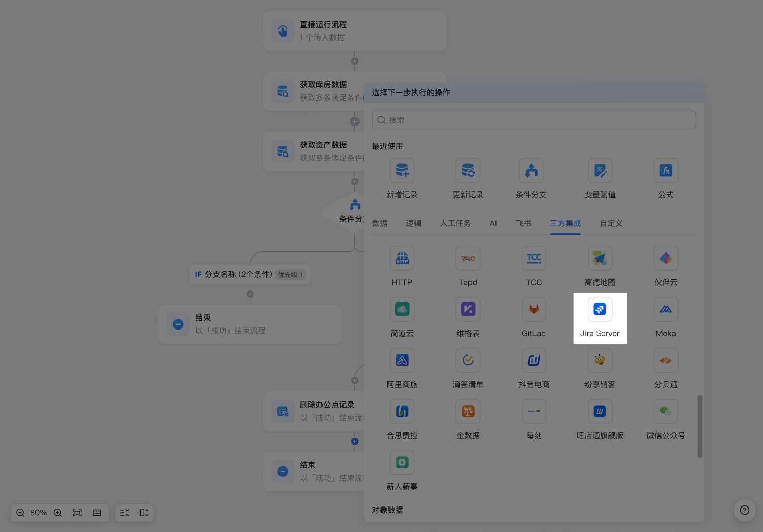The image size is (763, 532).
Task: Select the 薪人薪事 integration
Action: pyautogui.click(x=402, y=471)
